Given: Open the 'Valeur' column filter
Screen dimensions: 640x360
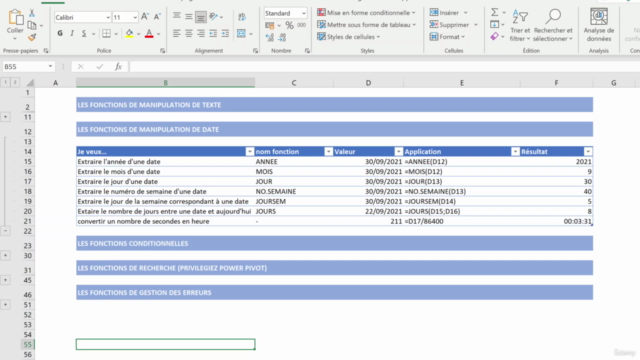Looking at the screenshot, I should tap(398, 151).
